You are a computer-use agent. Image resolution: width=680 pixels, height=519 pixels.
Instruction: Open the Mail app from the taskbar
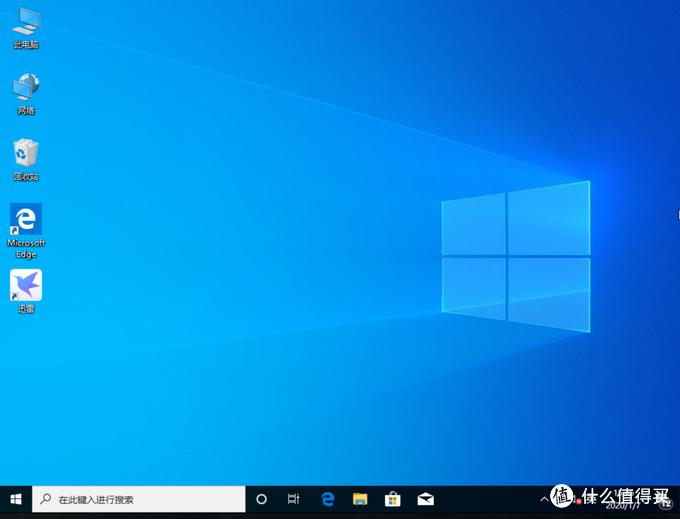click(x=426, y=499)
